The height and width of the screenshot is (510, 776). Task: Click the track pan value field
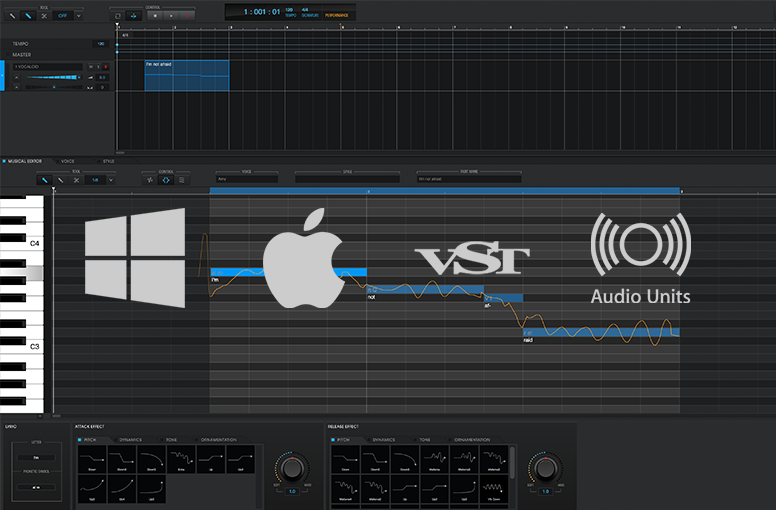(102, 88)
